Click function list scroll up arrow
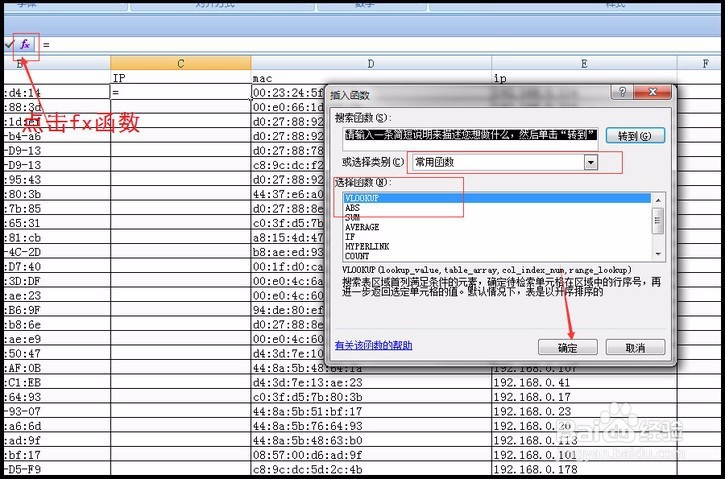 (x=658, y=200)
